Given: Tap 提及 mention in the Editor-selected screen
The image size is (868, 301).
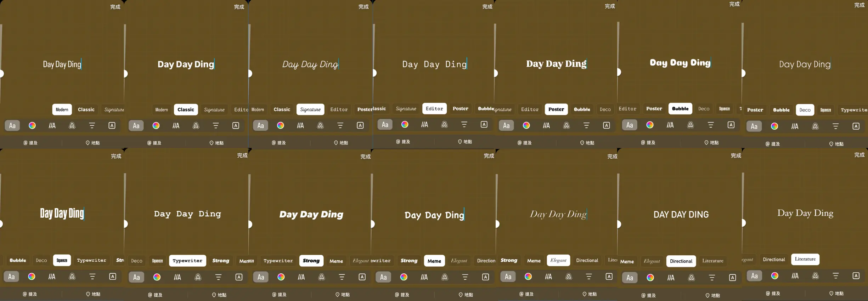Looking at the screenshot, I should click(403, 142).
